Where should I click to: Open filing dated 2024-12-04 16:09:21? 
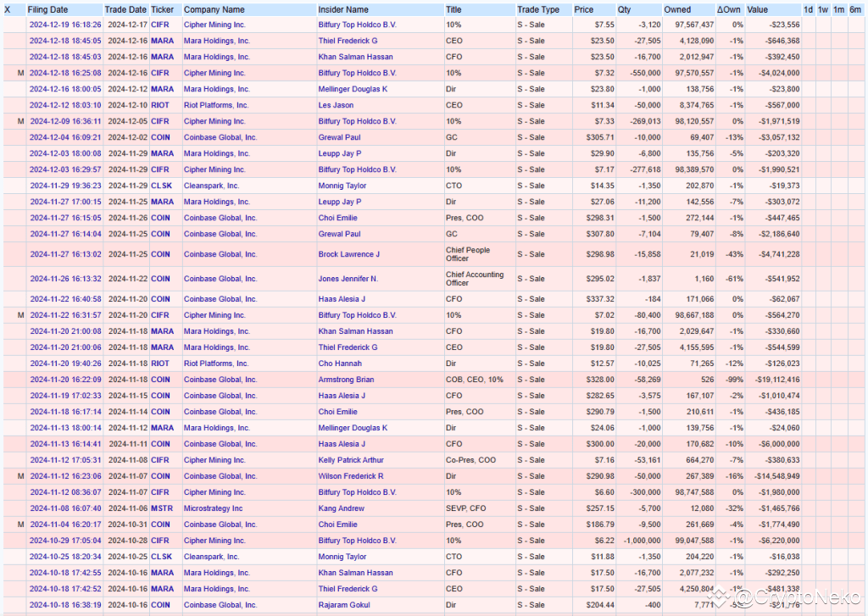coord(65,137)
